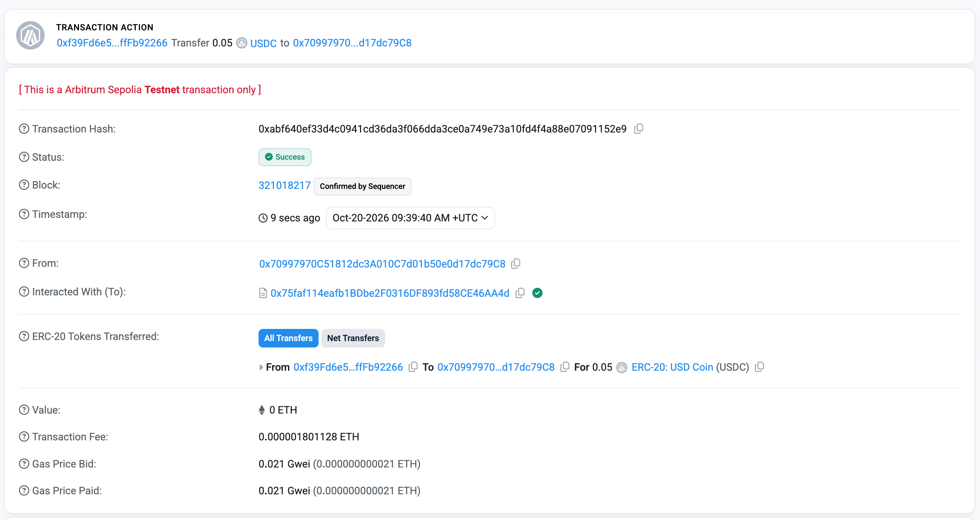Switch to Net Transfers tab
The height and width of the screenshot is (520, 980).
tap(353, 338)
